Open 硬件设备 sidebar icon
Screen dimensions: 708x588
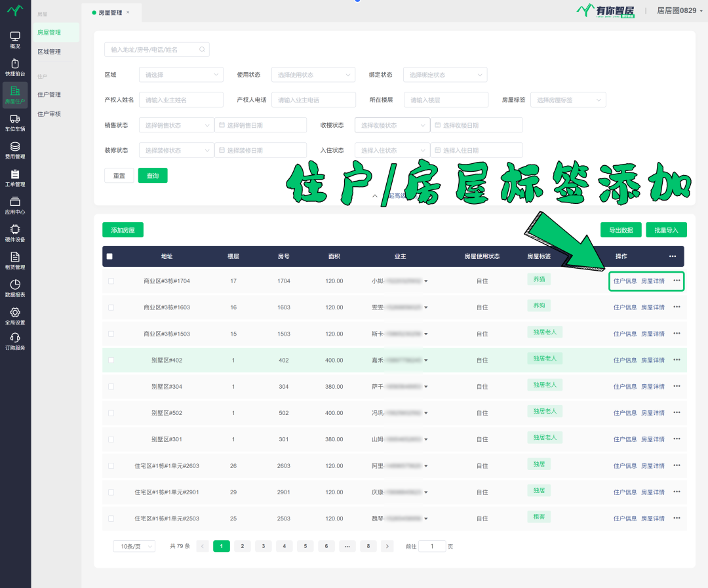click(x=15, y=233)
